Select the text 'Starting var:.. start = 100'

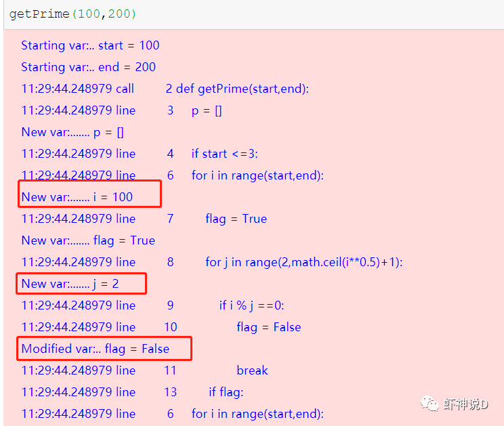[90, 45]
